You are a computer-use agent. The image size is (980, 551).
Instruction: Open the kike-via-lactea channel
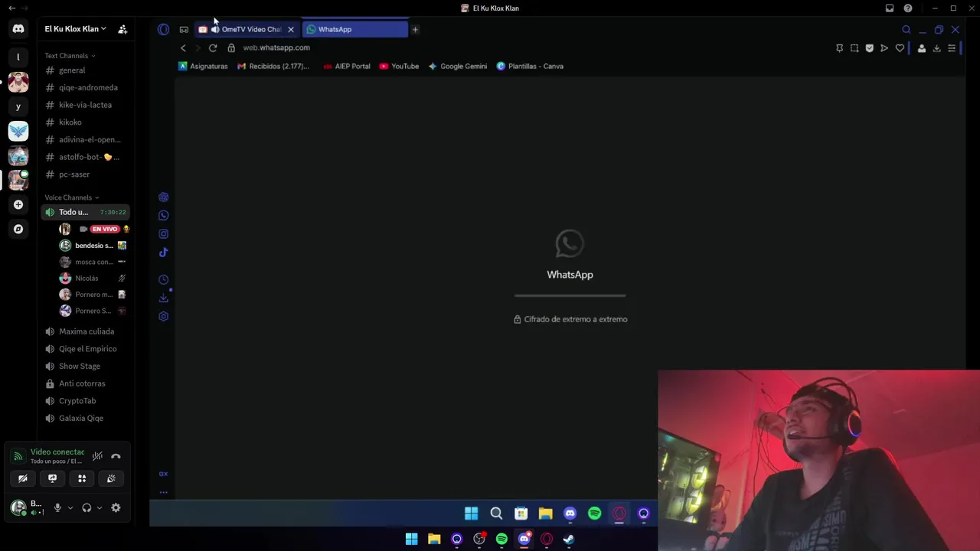coord(85,105)
